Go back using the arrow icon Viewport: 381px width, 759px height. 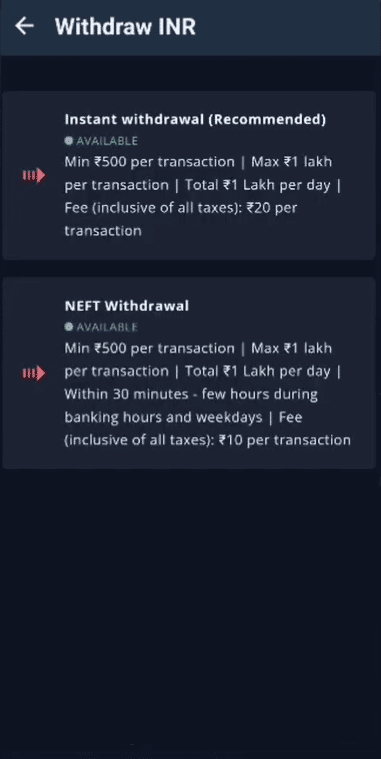tap(24, 26)
